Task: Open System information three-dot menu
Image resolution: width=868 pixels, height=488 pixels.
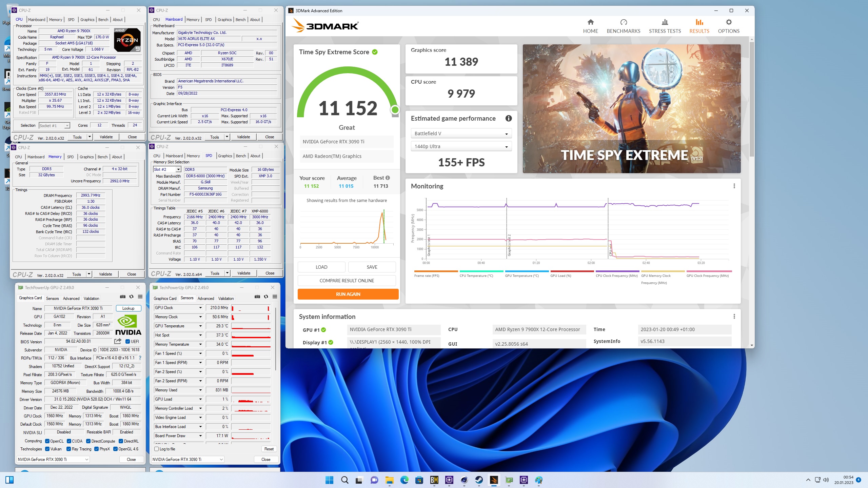Action: tap(734, 317)
